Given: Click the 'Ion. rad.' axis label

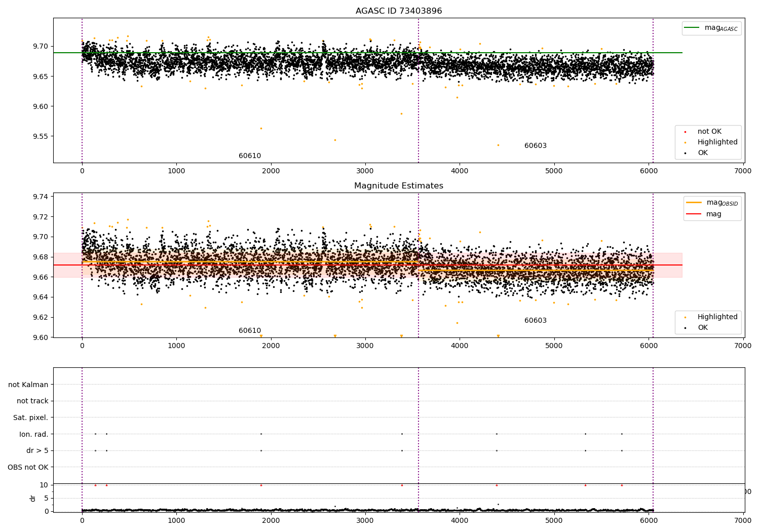Looking at the screenshot, I should coord(33,434).
